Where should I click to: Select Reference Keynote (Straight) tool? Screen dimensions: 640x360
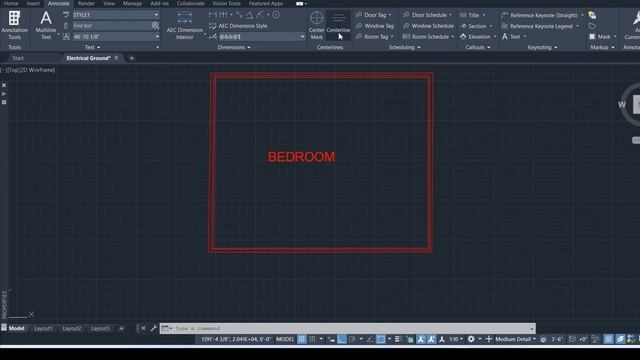click(540, 15)
